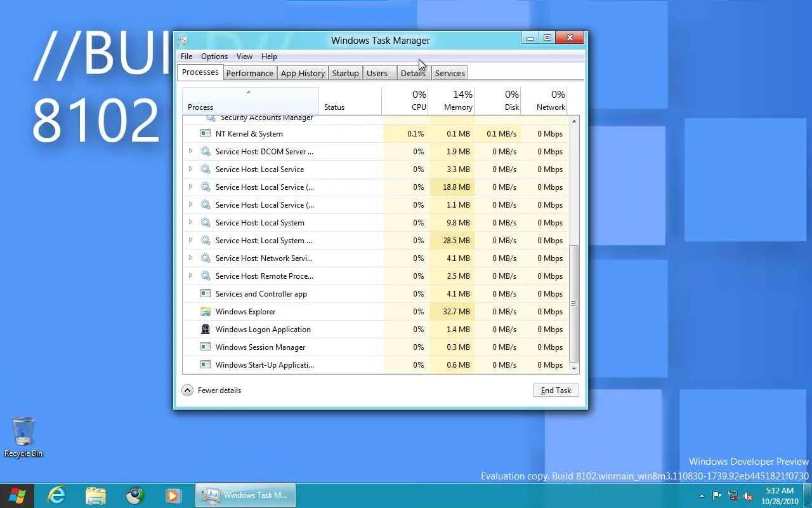Click the process list scrollbar thumb
This screenshot has width=812, height=508.
[x=574, y=304]
